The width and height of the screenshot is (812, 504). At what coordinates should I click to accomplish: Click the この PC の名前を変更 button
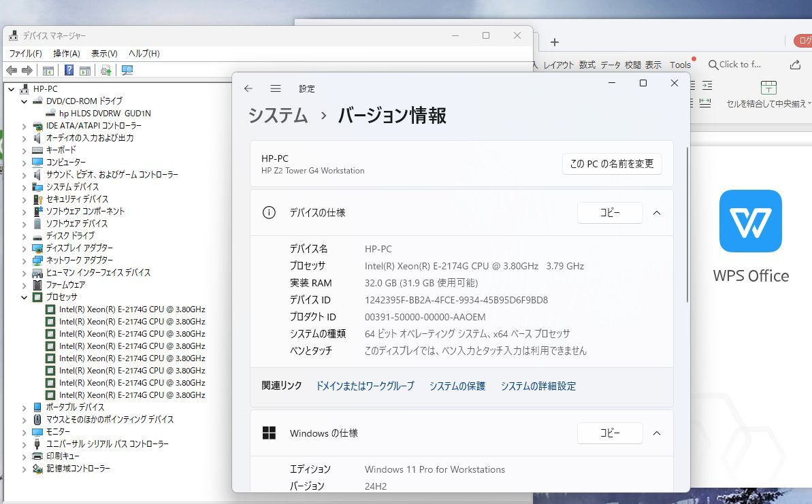(611, 164)
